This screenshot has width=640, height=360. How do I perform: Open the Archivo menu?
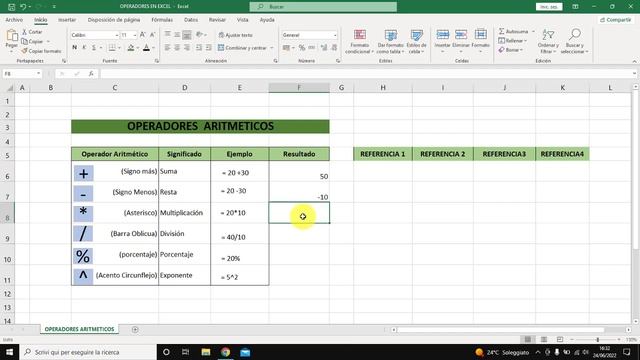pos(14,20)
